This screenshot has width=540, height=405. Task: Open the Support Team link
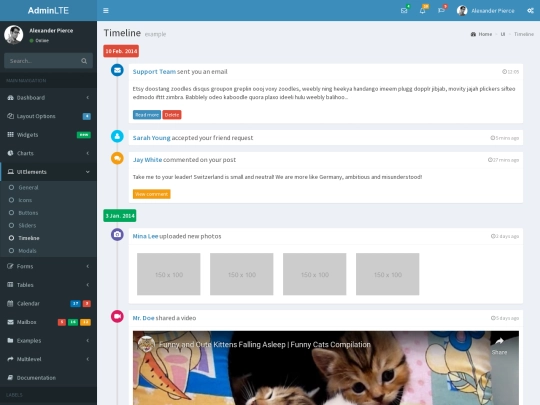154,72
